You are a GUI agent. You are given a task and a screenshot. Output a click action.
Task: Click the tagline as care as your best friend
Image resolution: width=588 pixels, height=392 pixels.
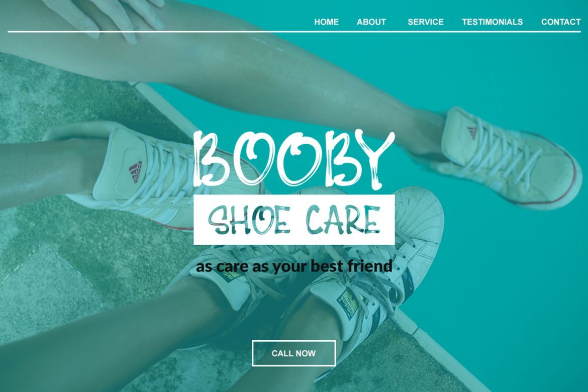tap(294, 266)
